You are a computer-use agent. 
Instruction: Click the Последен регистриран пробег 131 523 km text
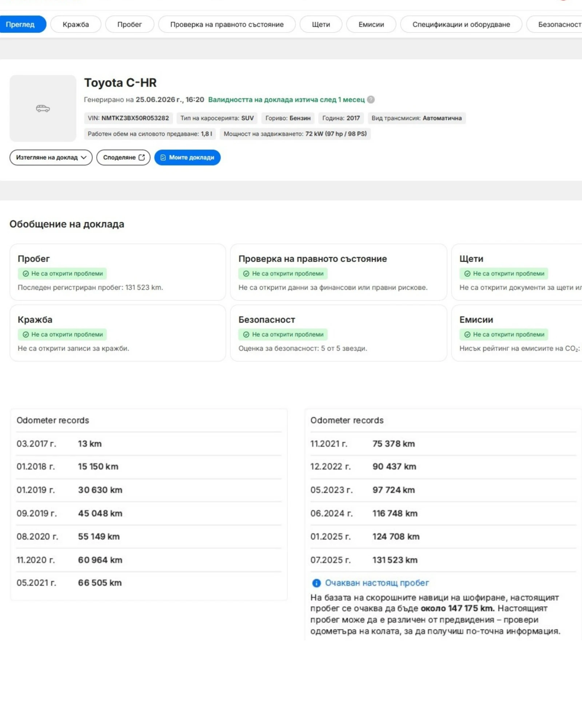90,287
